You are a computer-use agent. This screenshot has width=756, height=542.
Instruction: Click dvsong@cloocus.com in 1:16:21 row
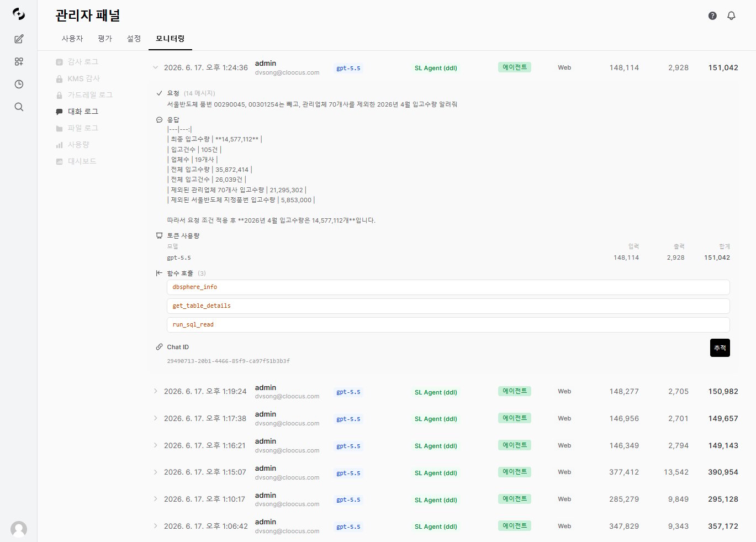287,451
